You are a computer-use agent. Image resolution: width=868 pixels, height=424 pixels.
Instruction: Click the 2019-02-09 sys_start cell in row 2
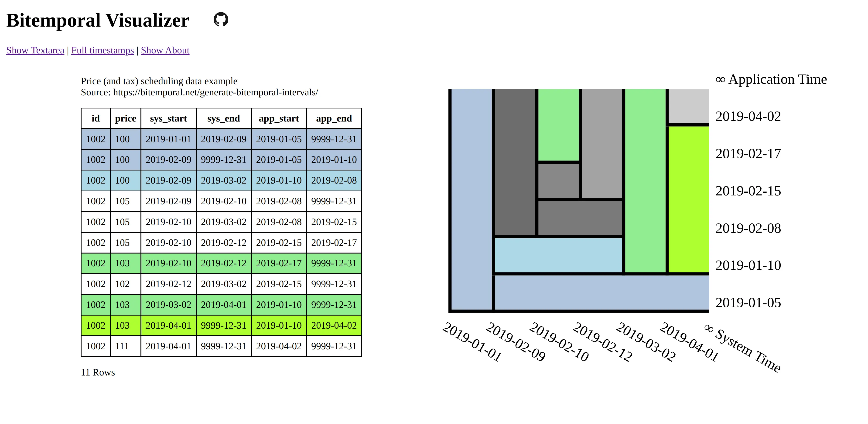(x=168, y=160)
